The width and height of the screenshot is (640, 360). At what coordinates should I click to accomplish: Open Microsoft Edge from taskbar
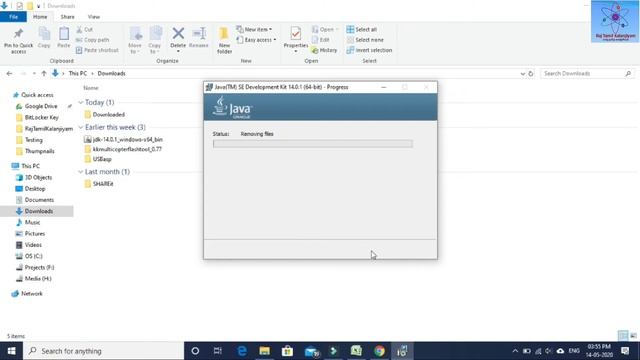(x=242, y=351)
